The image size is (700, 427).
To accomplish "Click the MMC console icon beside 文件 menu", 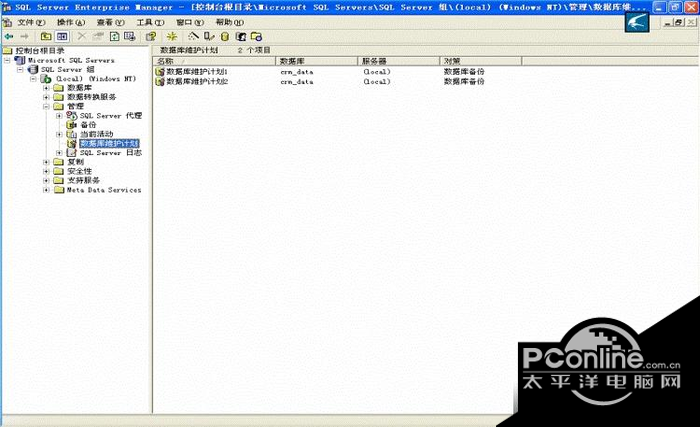I will coord(7,22).
